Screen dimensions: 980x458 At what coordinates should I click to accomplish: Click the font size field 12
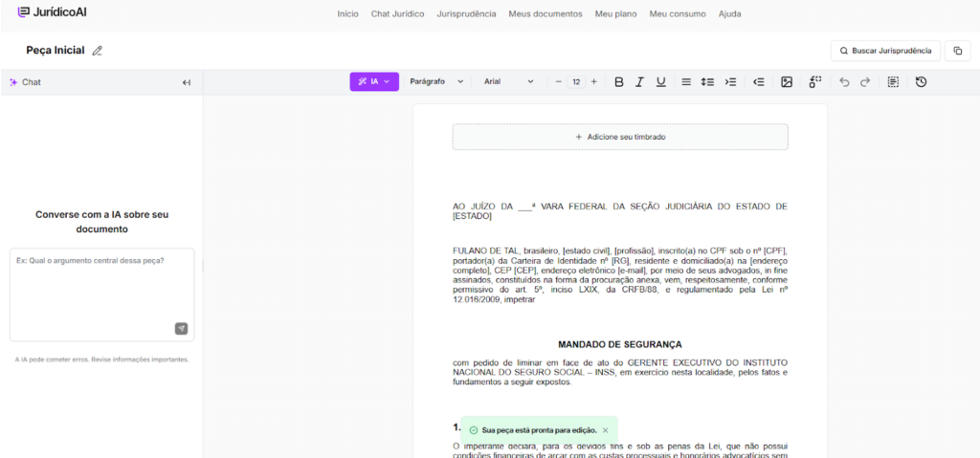pos(576,82)
